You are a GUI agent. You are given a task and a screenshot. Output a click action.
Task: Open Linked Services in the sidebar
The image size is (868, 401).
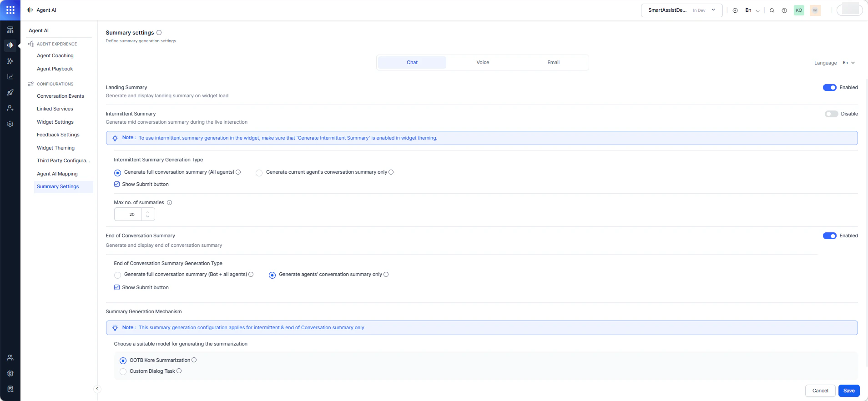point(55,109)
